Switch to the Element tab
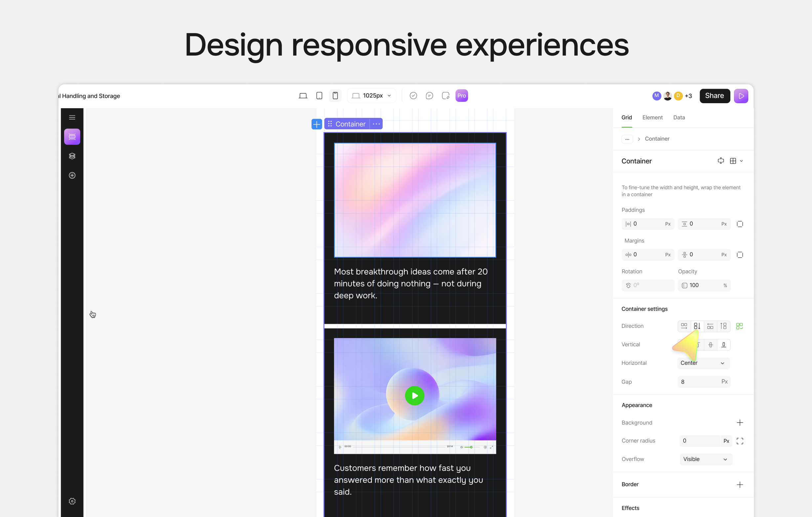The width and height of the screenshot is (812, 517). [x=652, y=117]
